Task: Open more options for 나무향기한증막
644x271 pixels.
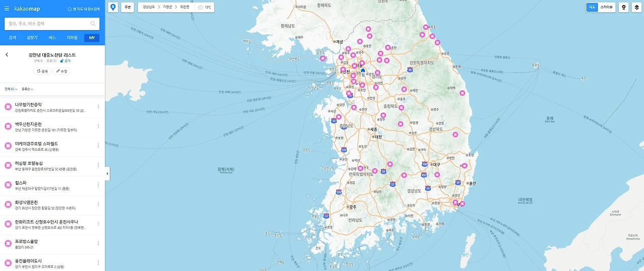Action: coord(98,107)
